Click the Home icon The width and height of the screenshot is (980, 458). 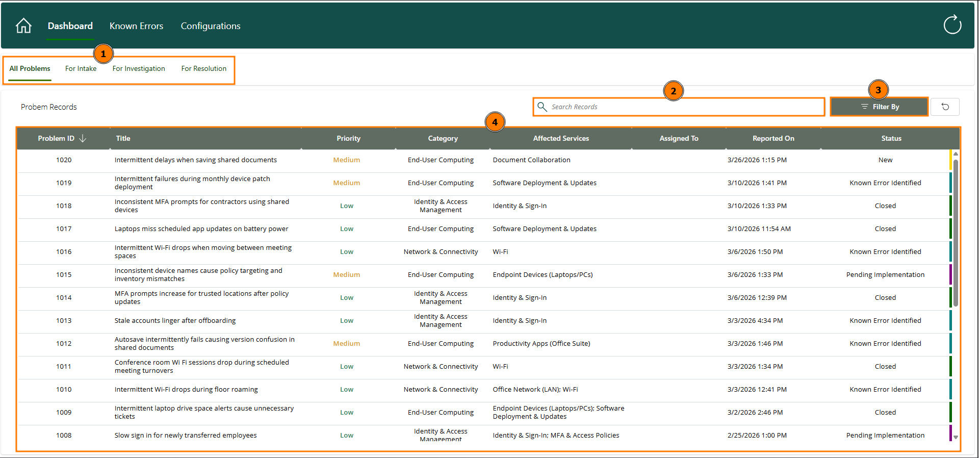click(23, 26)
